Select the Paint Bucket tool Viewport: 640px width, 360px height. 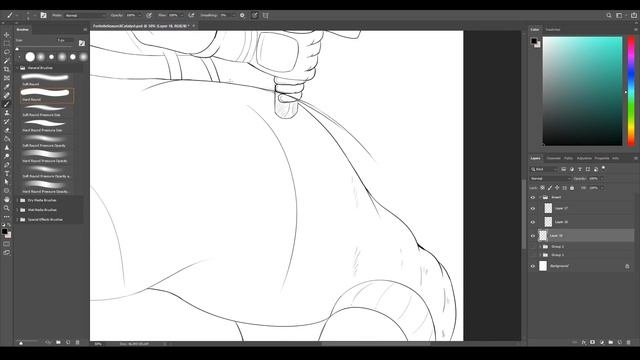[x=7, y=139]
